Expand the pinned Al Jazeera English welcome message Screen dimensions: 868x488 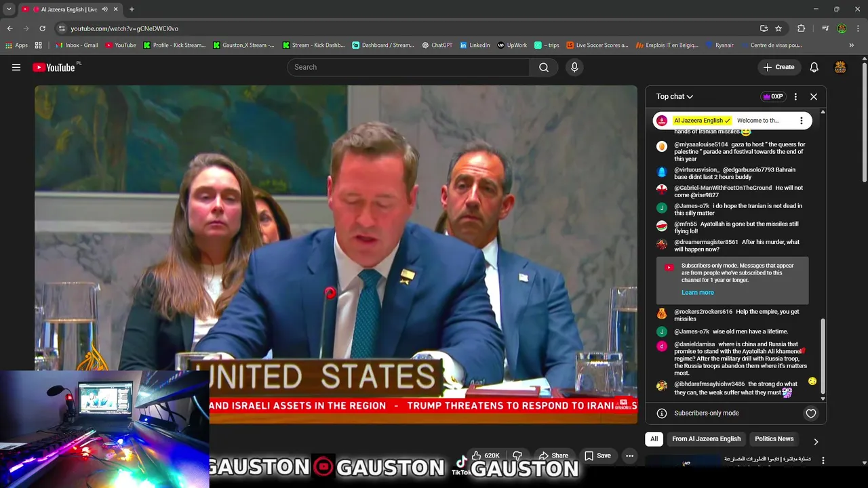pyautogui.click(x=732, y=121)
